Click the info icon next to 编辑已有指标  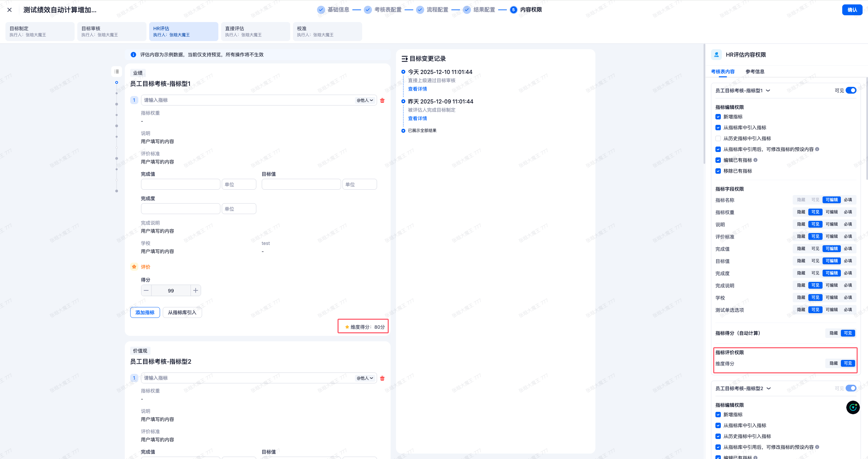[755, 160]
